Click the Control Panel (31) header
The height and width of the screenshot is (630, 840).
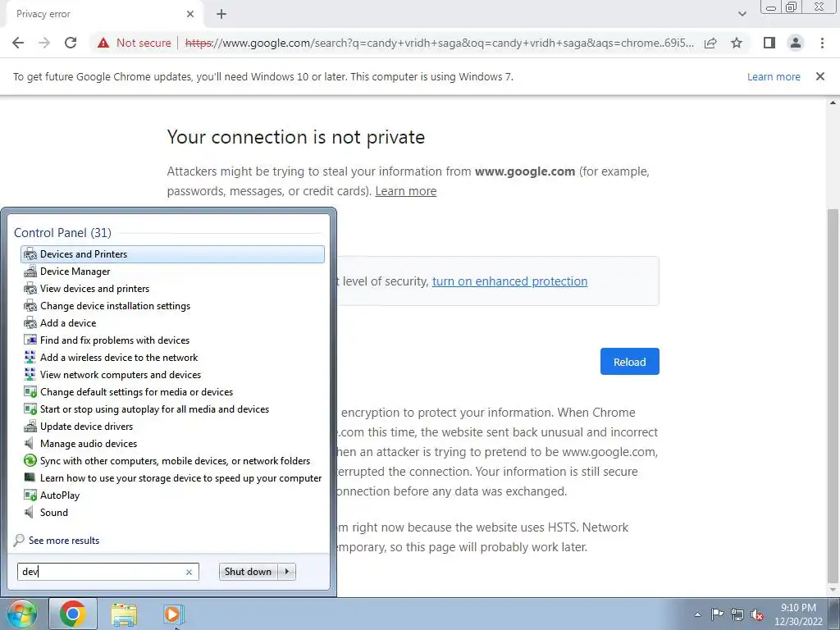[62, 232]
